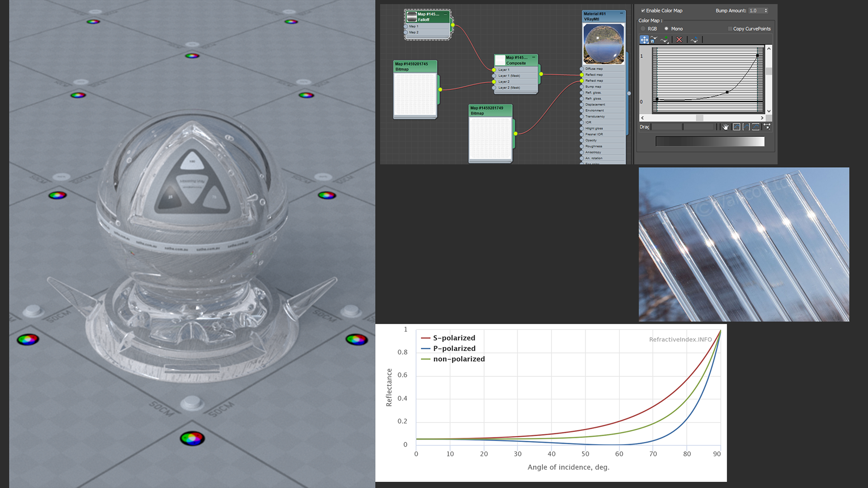Delete curve point with red X icon
The image size is (868, 488).
(x=679, y=40)
